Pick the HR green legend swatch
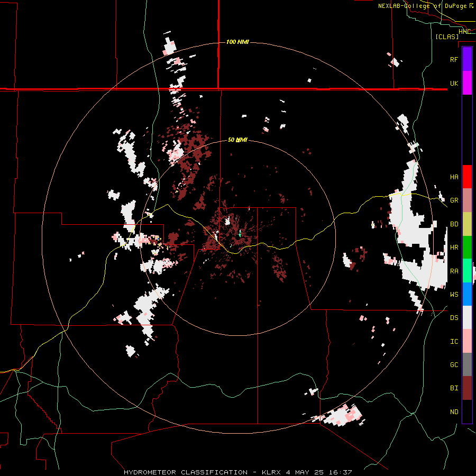Viewport: 476px width, 476px height. pos(467,248)
